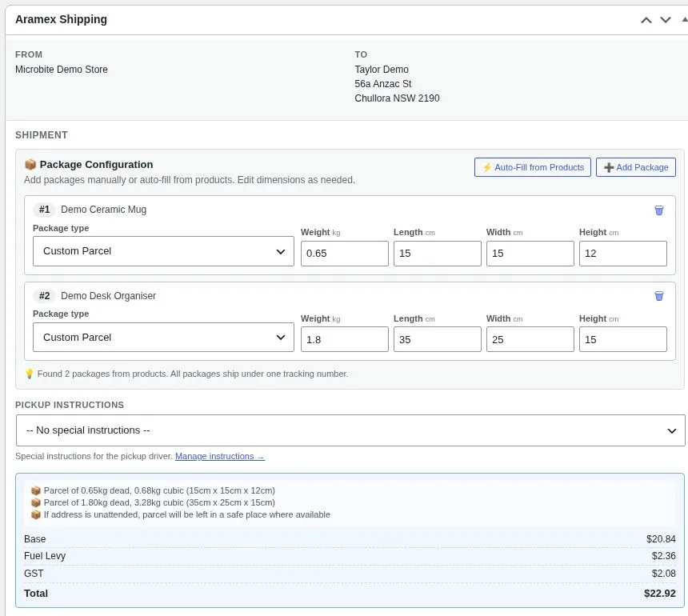Viewport: 688px width, 616px height.
Task: Toggle Aramex Shipping panel collapse triangle
Action: (685, 20)
